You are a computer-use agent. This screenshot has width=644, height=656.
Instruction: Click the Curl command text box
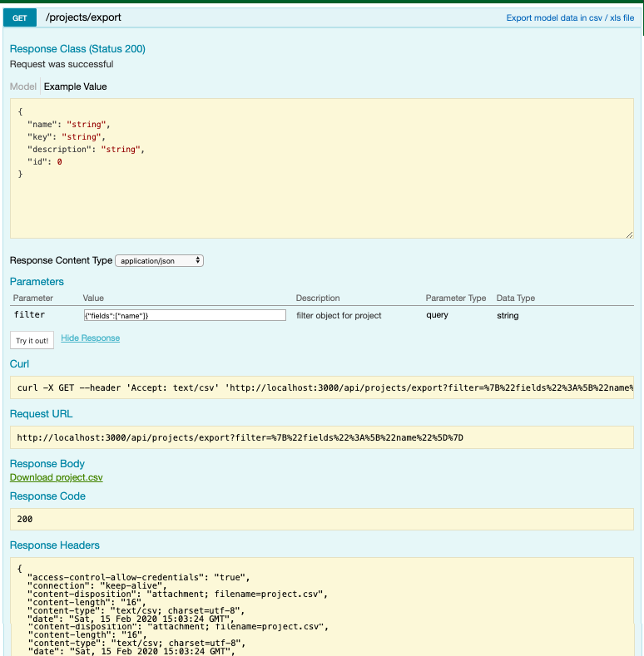click(321, 387)
